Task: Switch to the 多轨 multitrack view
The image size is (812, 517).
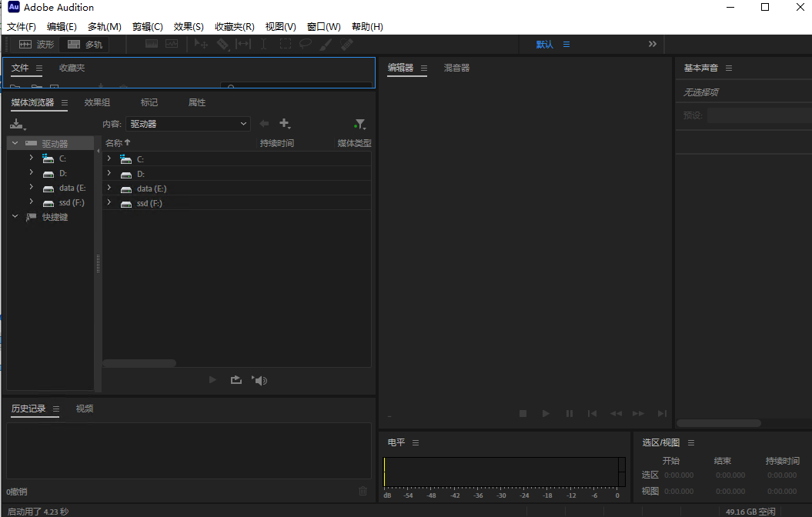Action: tap(85, 45)
